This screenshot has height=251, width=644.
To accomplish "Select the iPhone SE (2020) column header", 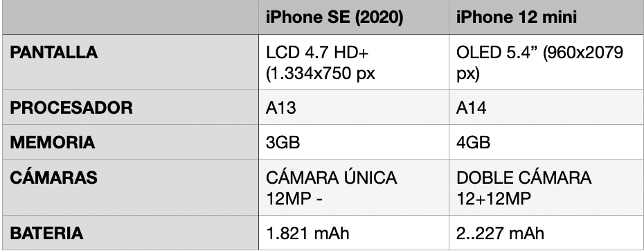I will [x=354, y=17].
